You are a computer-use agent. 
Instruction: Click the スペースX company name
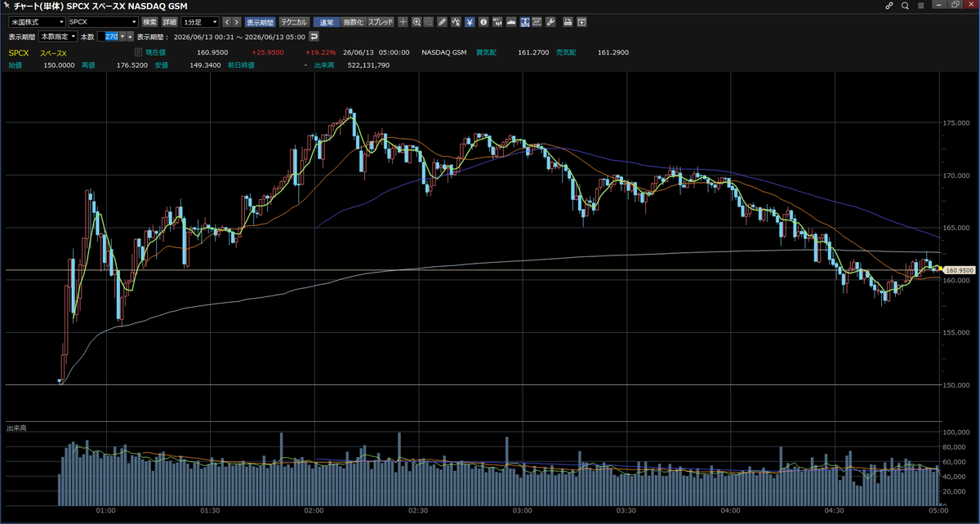53,53
